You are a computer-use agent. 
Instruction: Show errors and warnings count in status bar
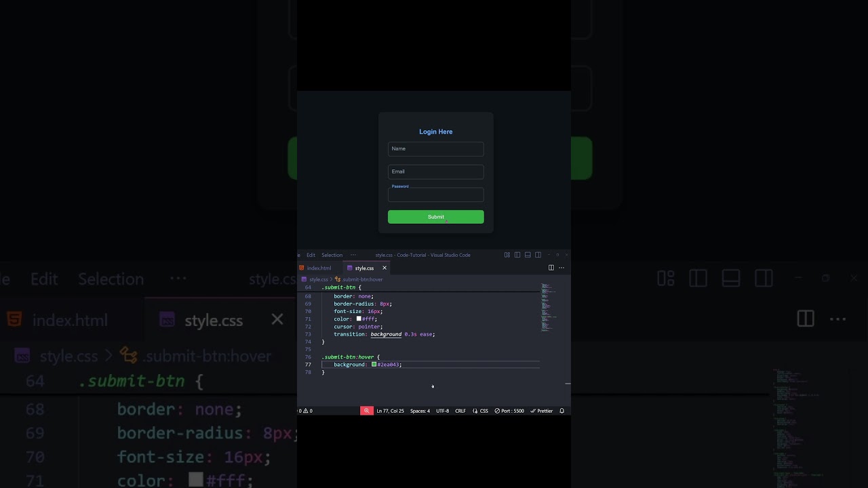click(306, 411)
